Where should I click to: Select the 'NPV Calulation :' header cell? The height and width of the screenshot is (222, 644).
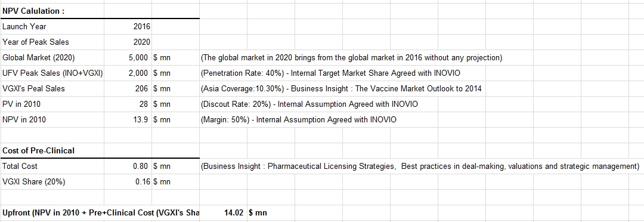coord(52,11)
